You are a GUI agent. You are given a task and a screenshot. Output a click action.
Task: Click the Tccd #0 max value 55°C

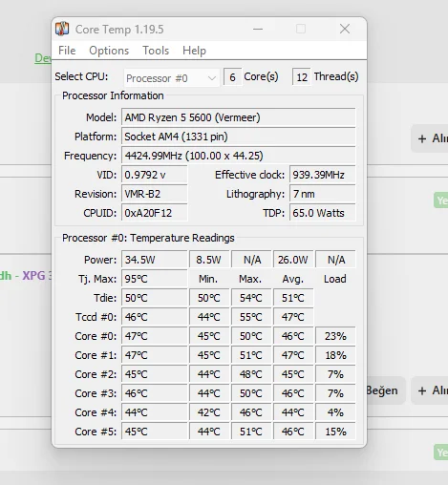click(x=251, y=317)
